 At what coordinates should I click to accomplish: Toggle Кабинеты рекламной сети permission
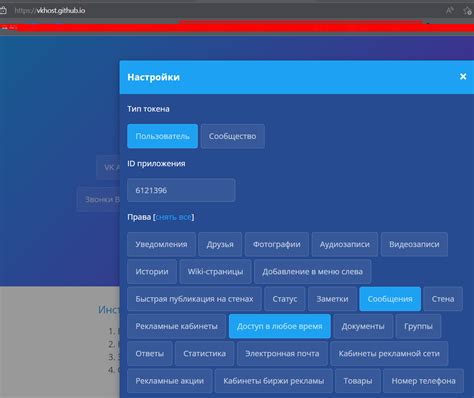[x=389, y=354]
